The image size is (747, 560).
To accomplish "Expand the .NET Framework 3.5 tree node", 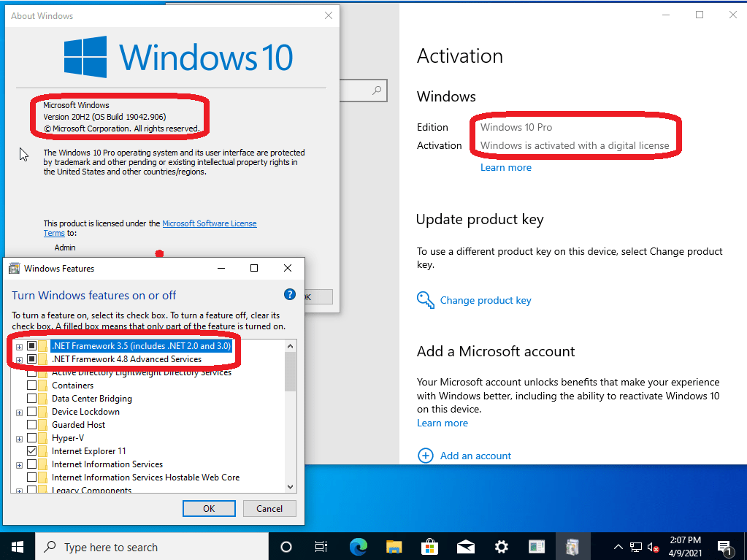I will pyautogui.click(x=19, y=347).
